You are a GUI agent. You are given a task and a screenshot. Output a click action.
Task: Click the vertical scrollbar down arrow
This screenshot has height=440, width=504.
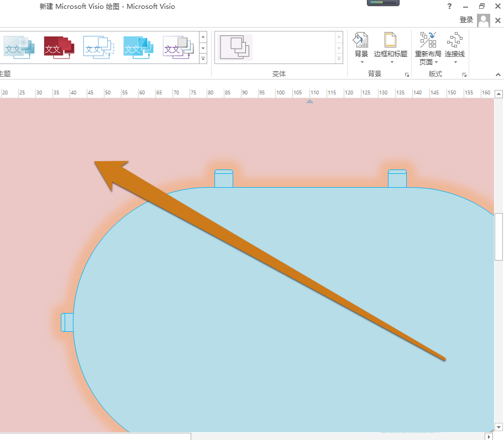point(498,427)
